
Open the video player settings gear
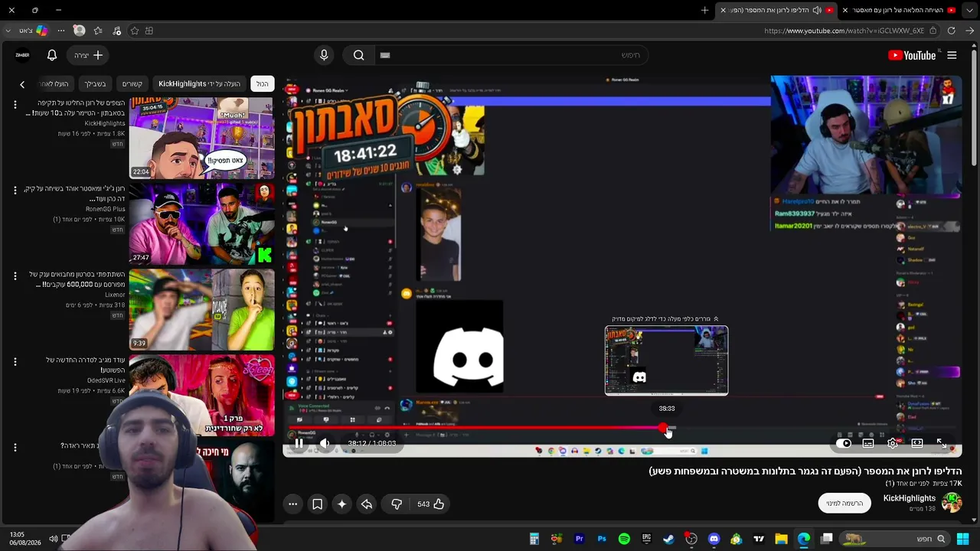tap(893, 443)
